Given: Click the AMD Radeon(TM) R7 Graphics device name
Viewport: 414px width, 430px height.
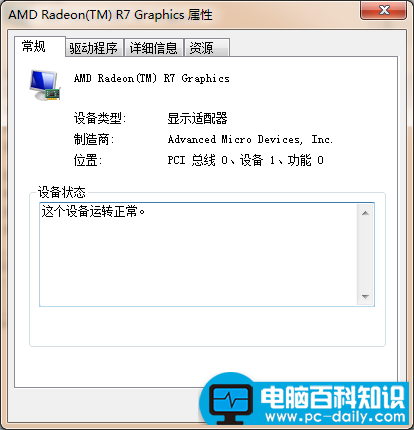Looking at the screenshot, I should 152,78.
